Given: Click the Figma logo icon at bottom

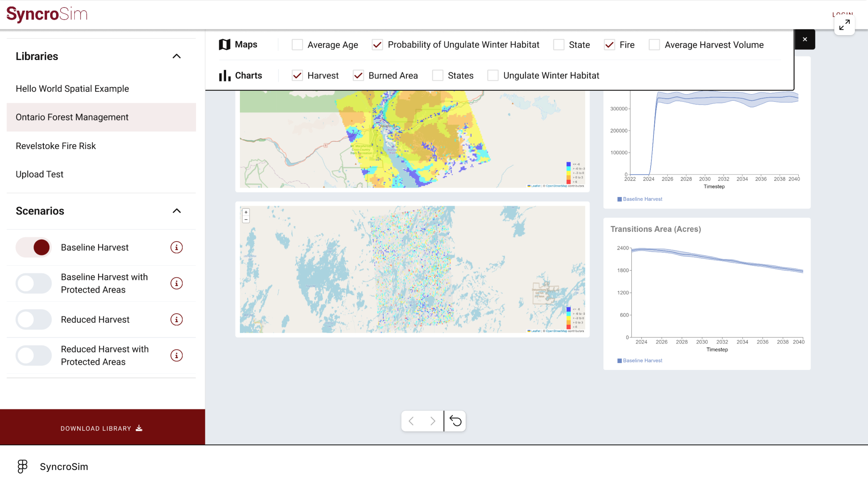Looking at the screenshot, I should (x=22, y=466).
